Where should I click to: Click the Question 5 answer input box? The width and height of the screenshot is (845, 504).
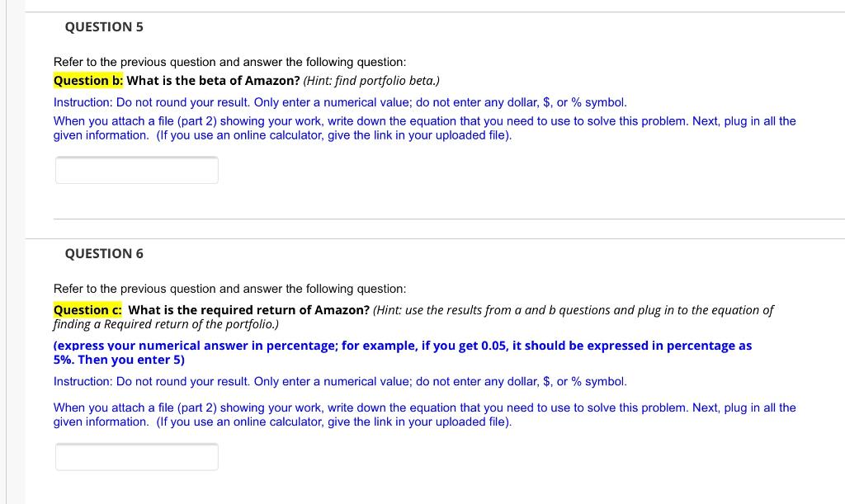(137, 170)
